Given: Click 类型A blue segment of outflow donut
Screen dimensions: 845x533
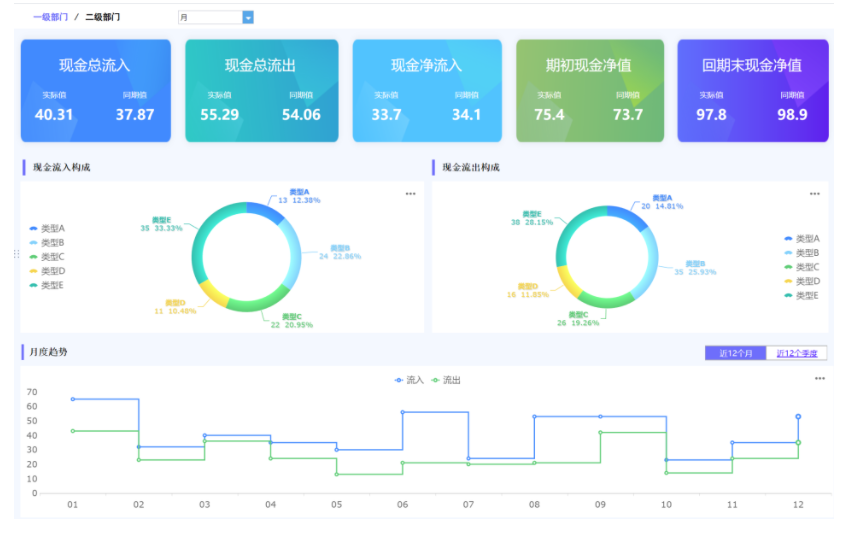Looking at the screenshot, I should coord(628,217).
